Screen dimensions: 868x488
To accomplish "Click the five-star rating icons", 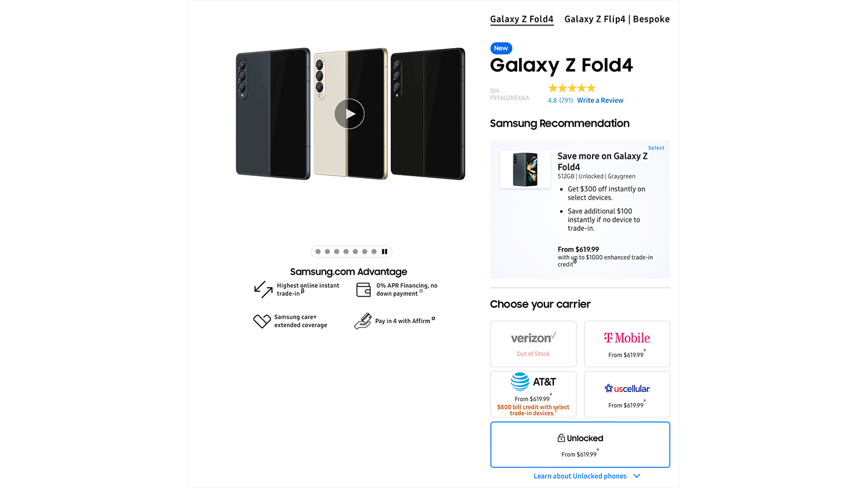I will click(x=572, y=88).
